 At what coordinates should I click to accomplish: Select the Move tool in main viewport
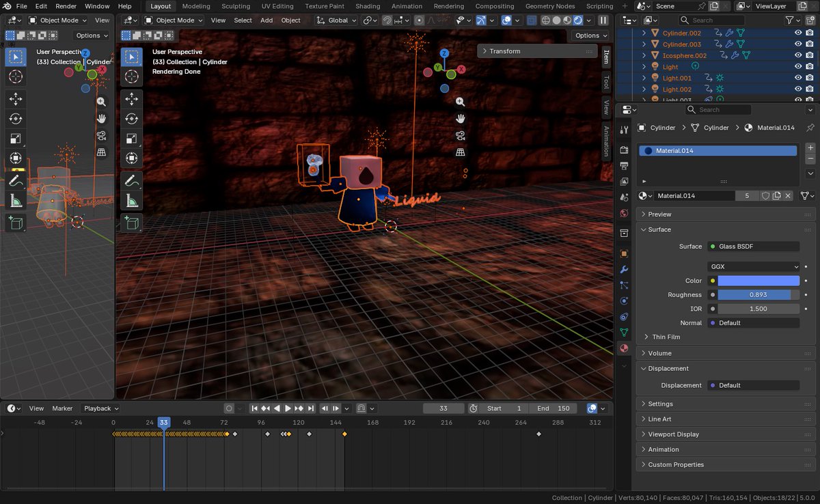coord(132,99)
